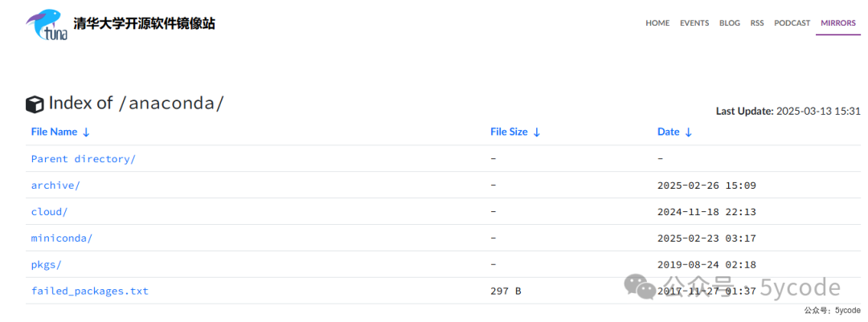Open the RSS feed link
This screenshot has width=868, height=322.
tap(757, 23)
